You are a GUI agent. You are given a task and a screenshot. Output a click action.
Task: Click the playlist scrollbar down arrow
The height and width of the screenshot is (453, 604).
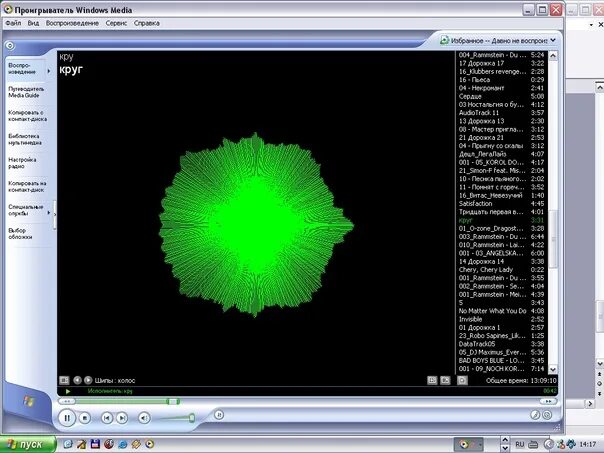[553, 369]
